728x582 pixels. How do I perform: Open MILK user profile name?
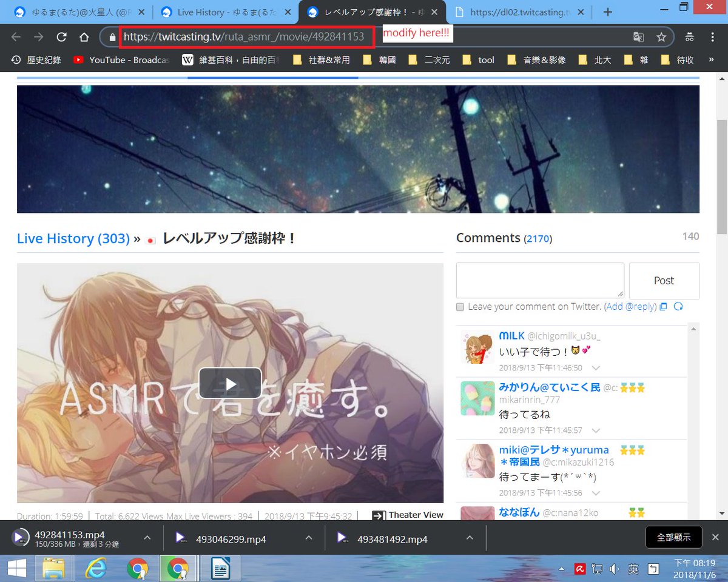coord(511,336)
